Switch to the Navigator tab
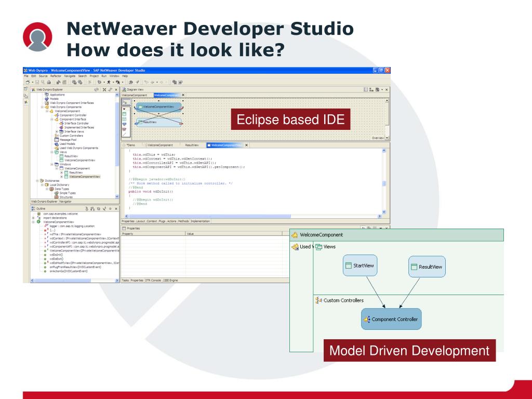Image resolution: width=532 pixels, height=399 pixels. [x=65, y=202]
